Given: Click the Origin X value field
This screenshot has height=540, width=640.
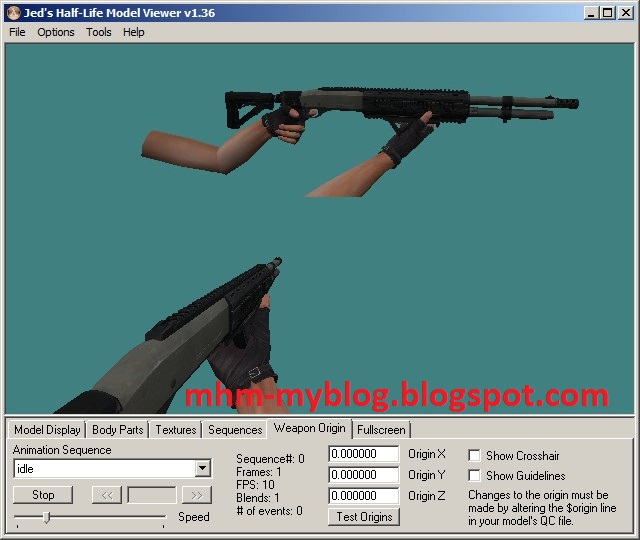Looking at the screenshot, I should pos(363,454).
